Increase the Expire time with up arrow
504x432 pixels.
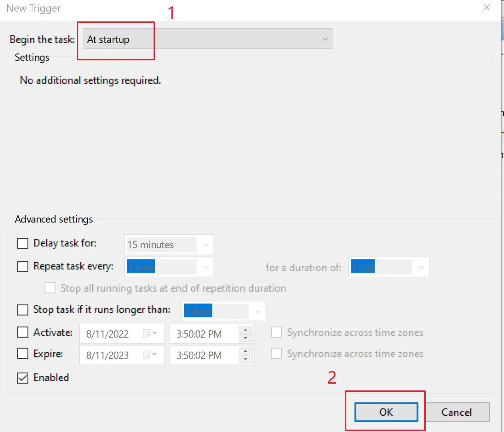click(246, 351)
